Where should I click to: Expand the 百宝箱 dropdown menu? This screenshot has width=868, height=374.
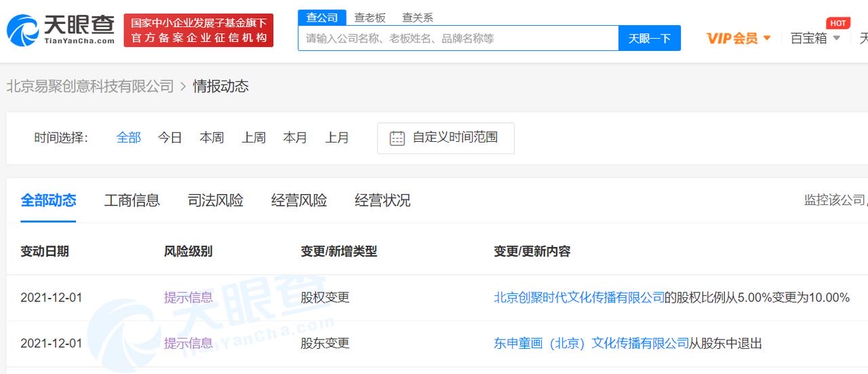click(x=836, y=38)
